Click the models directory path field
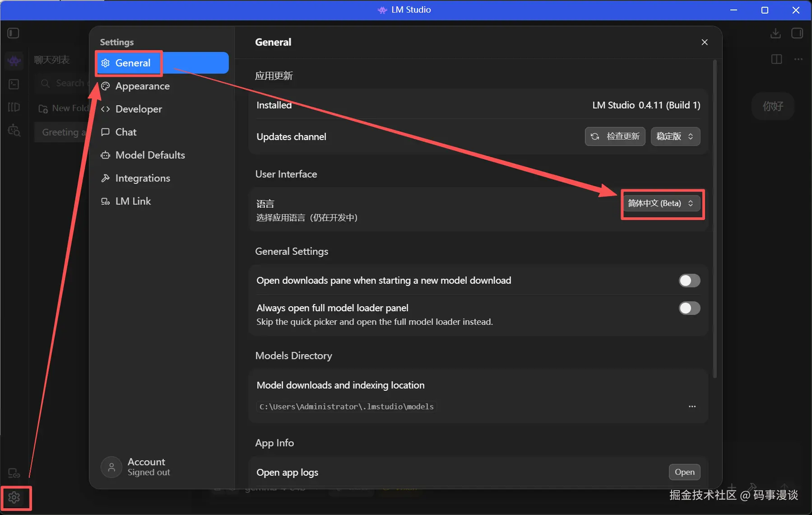 [x=346, y=407]
